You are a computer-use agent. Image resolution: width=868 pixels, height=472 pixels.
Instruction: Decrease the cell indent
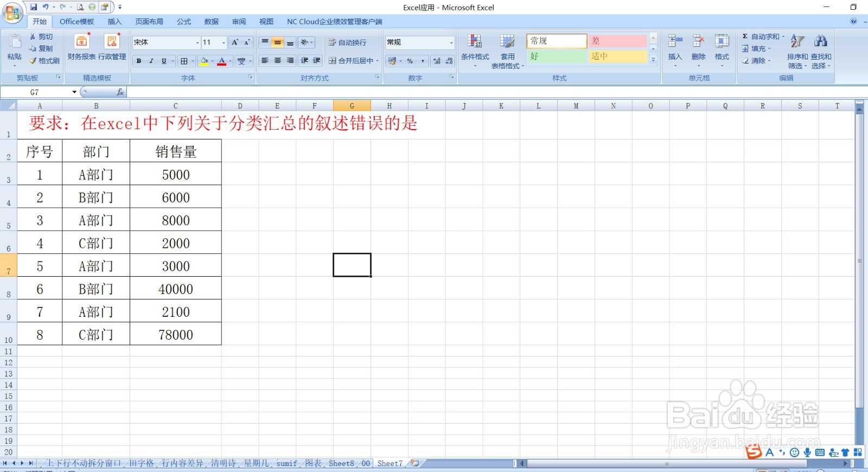point(304,61)
